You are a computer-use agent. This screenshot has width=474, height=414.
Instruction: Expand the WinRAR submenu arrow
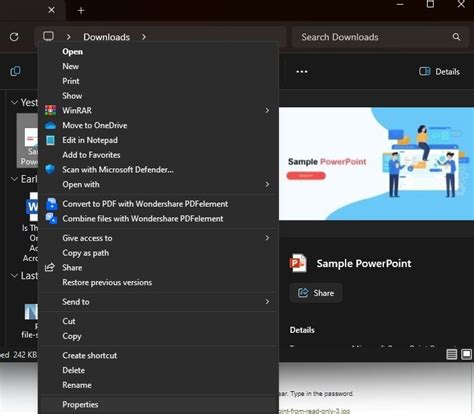267,110
